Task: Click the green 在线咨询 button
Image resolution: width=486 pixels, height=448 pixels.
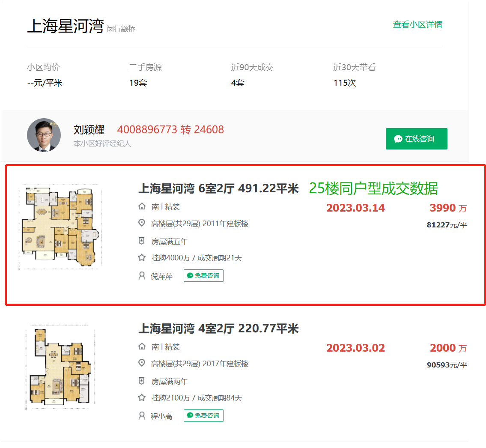Action: [416, 139]
